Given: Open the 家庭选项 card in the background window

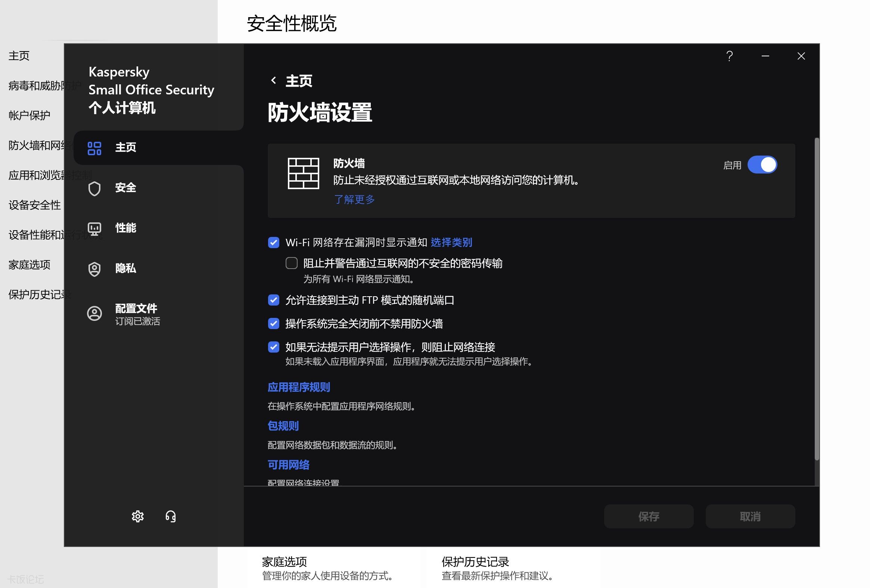Looking at the screenshot, I should coord(327,568).
